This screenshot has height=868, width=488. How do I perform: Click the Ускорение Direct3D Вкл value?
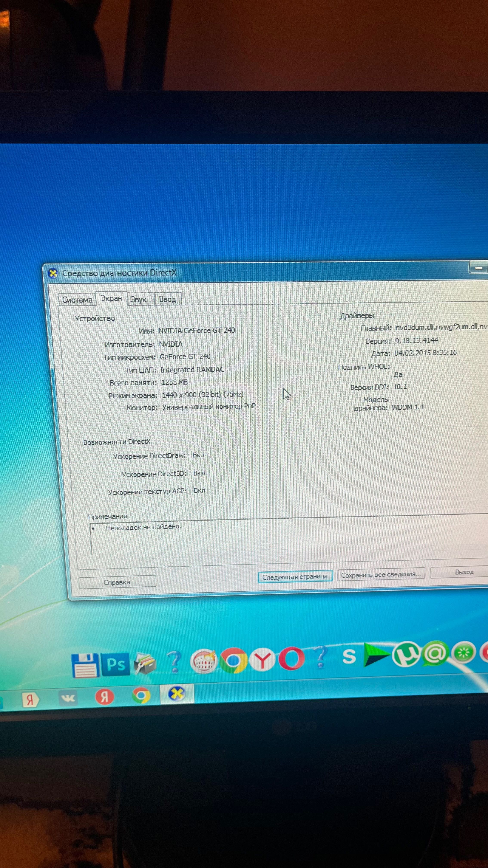[199, 473]
